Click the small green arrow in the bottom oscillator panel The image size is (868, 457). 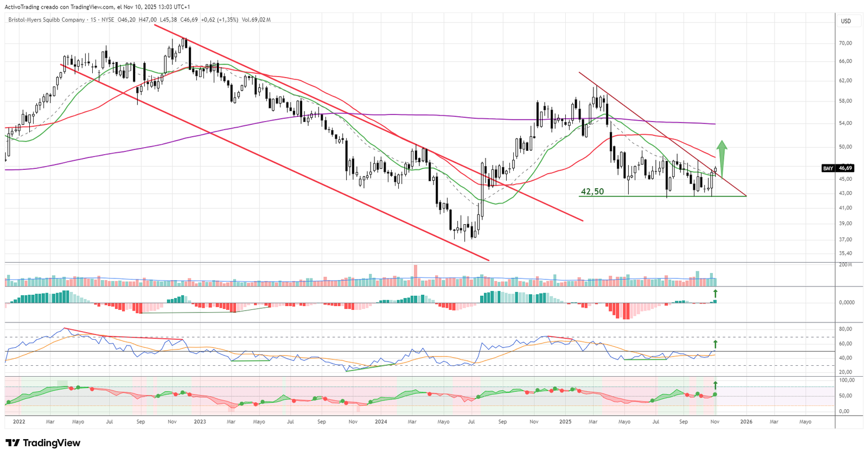click(715, 385)
